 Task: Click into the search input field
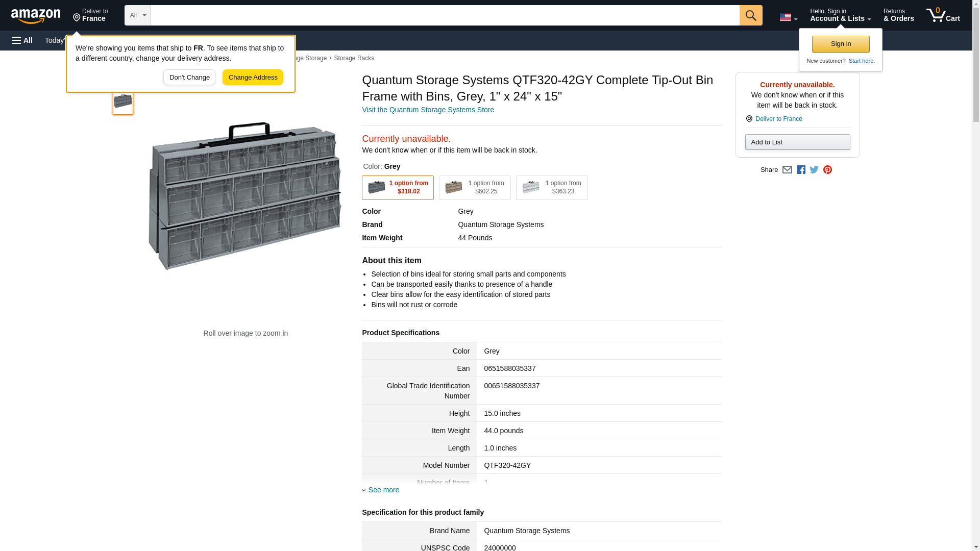coord(444,15)
